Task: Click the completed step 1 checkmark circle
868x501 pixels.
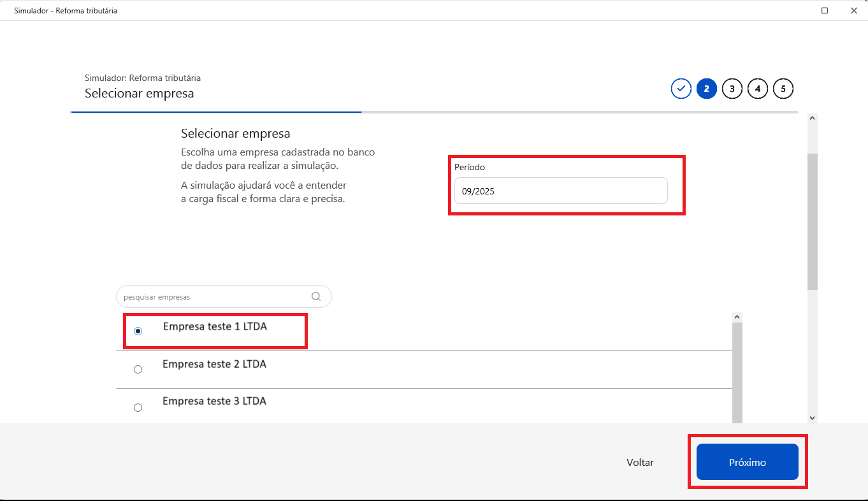Action: 681,89
